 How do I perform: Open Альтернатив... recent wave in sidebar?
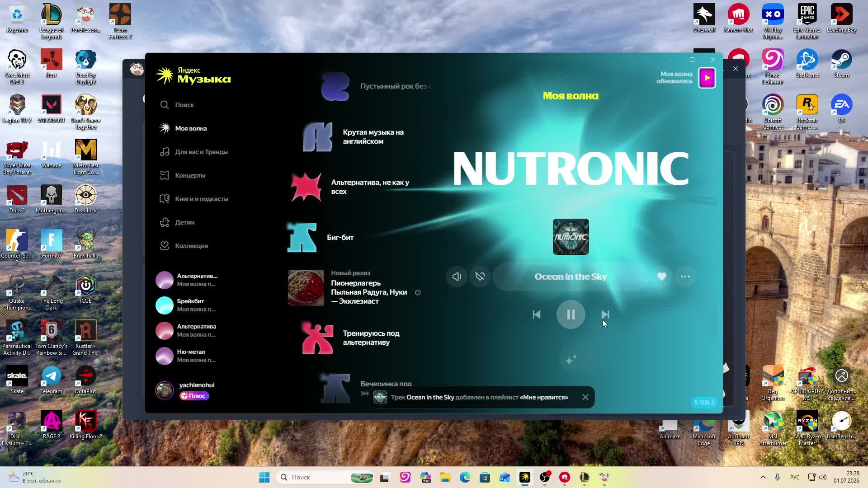click(188, 280)
